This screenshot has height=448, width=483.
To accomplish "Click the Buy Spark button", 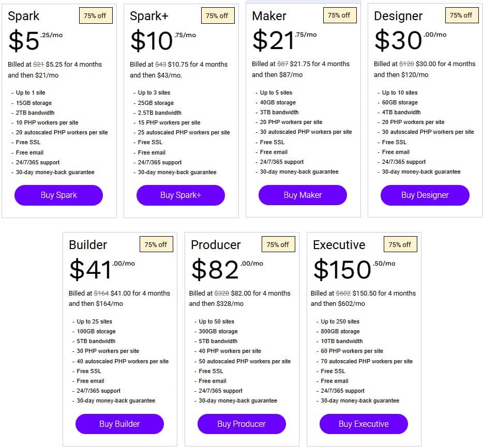I will coord(58,195).
